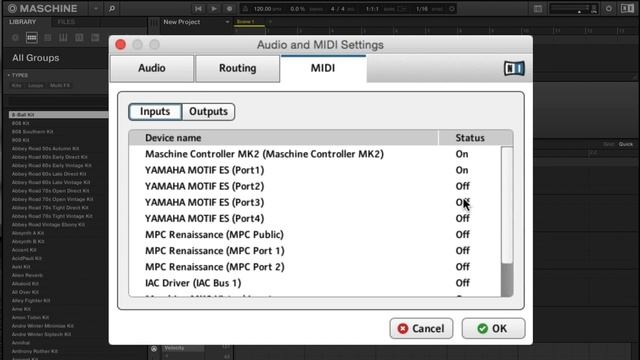Screen dimensions: 640x360
Task: Toggle MPC Renaissance (MPC Public) status
Action: (462, 235)
